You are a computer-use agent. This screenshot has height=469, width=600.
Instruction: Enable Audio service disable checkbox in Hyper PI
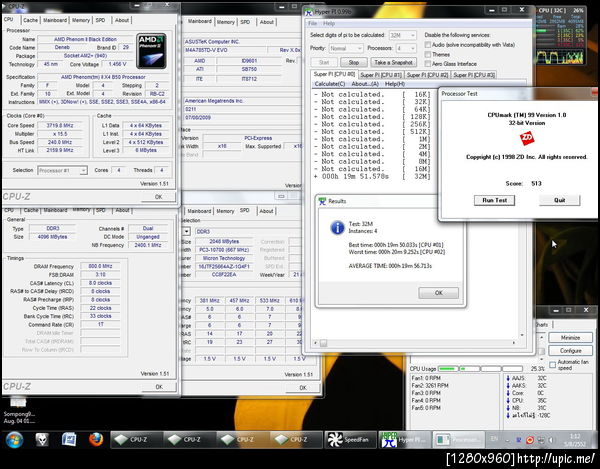(x=427, y=45)
